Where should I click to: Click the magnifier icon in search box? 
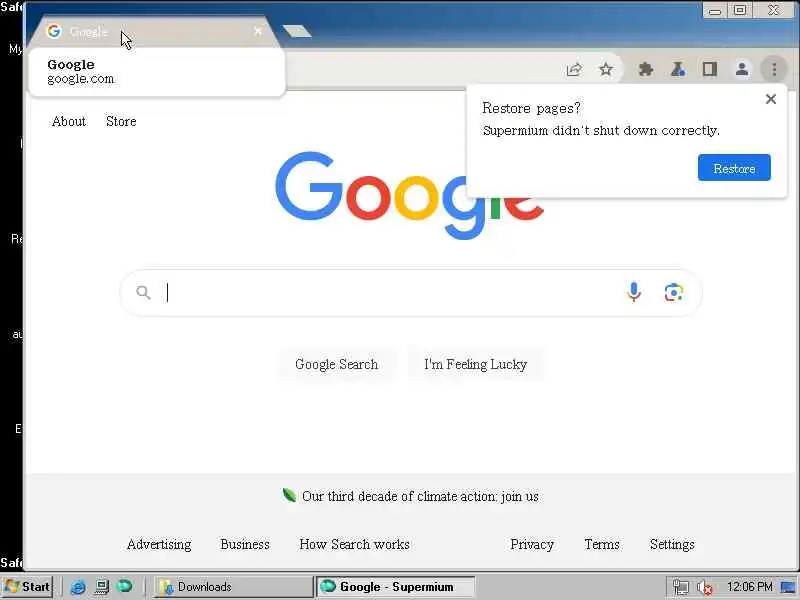(143, 292)
